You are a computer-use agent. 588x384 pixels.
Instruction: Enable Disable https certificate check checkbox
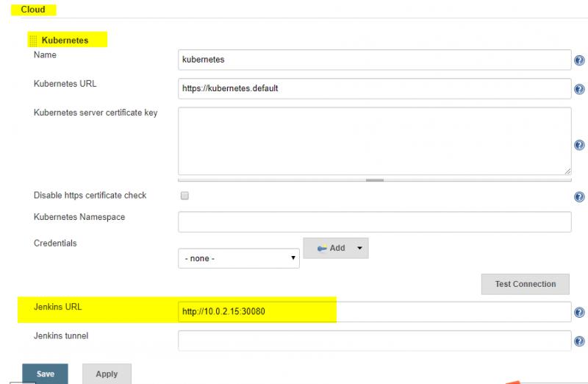(x=184, y=196)
